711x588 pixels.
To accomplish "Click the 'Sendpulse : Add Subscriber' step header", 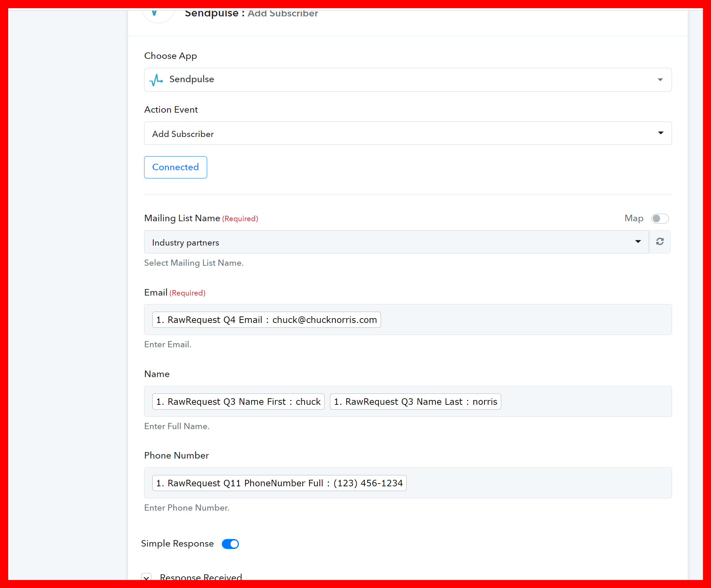I will (x=251, y=13).
